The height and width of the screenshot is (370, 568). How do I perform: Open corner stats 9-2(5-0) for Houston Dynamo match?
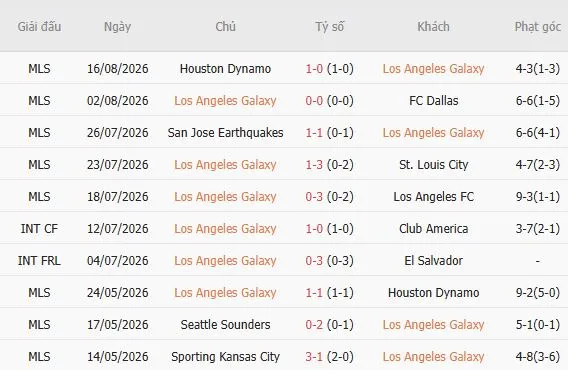point(538,292)
